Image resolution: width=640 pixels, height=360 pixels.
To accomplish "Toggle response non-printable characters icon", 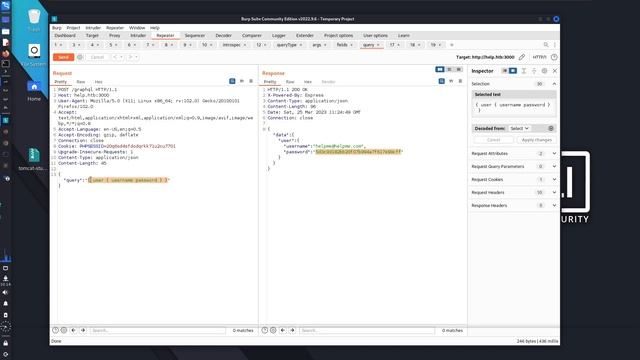I will (451, 81).
